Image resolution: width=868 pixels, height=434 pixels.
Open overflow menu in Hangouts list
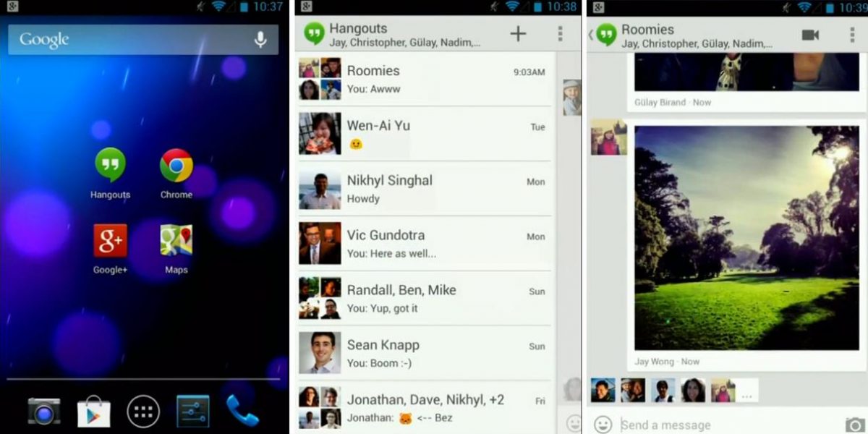click(x=560, y=34)
